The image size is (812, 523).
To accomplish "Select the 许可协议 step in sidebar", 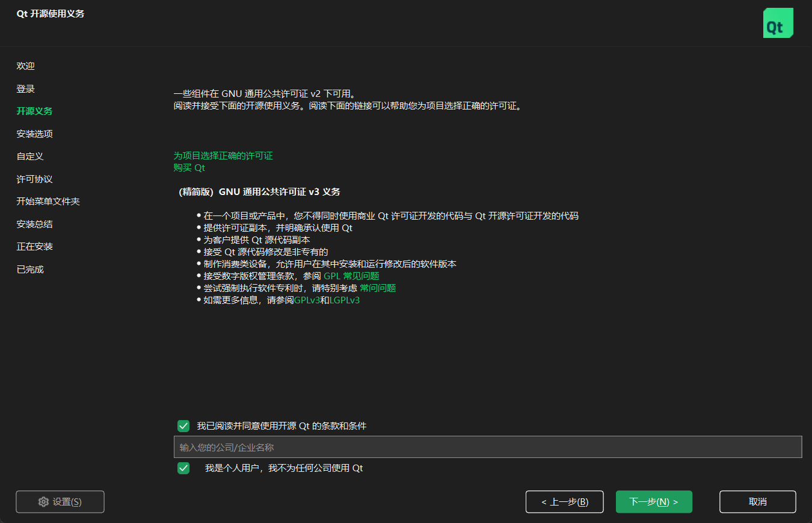I will click(x=34, y=179).
